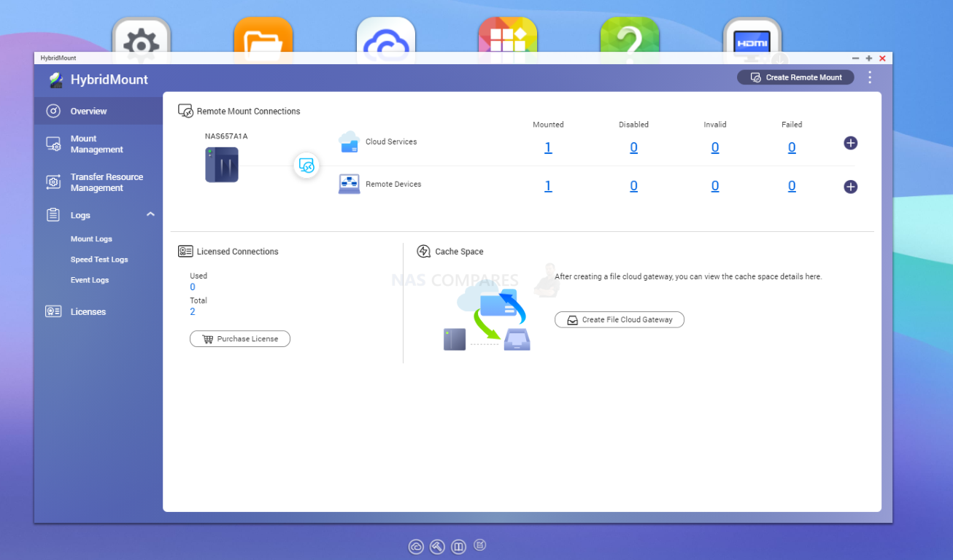Add a Remote Devices mount with plus icon
Image resolution: width=953 pixels, height=560 pixels.
(850, 187)
